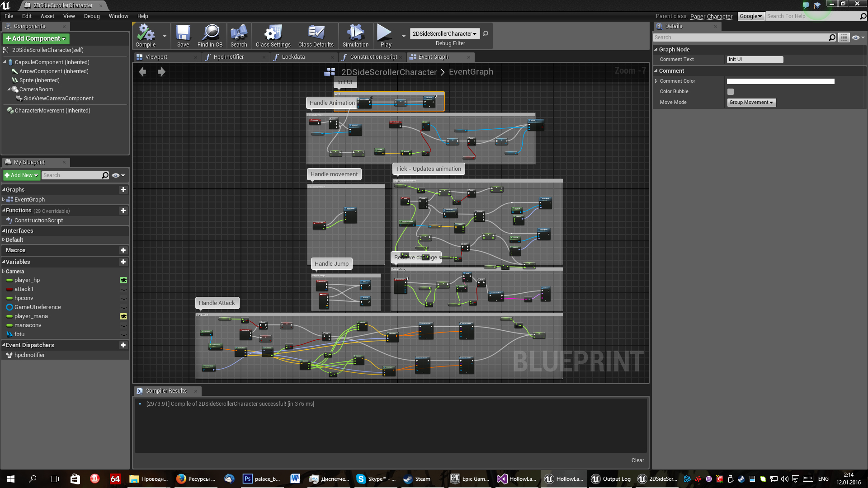
Task: Switch to the Construction Script tab
Action: [x=373, y=57]
